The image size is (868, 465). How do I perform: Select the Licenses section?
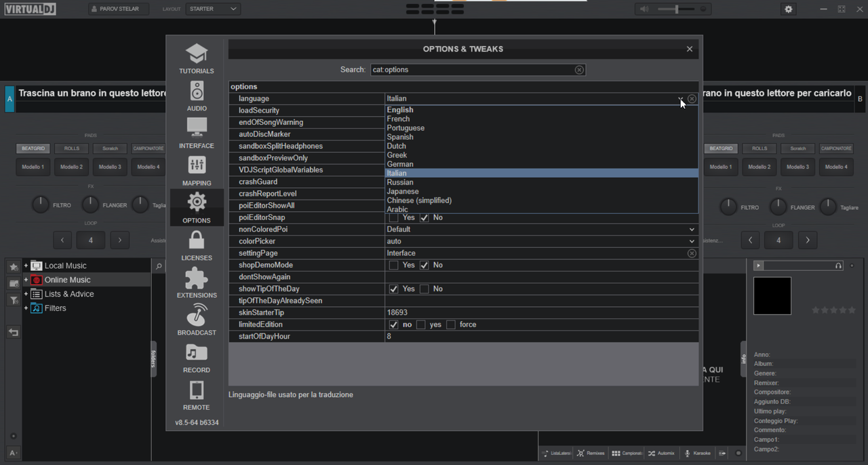pyautogui.click(x=197, y=246)
